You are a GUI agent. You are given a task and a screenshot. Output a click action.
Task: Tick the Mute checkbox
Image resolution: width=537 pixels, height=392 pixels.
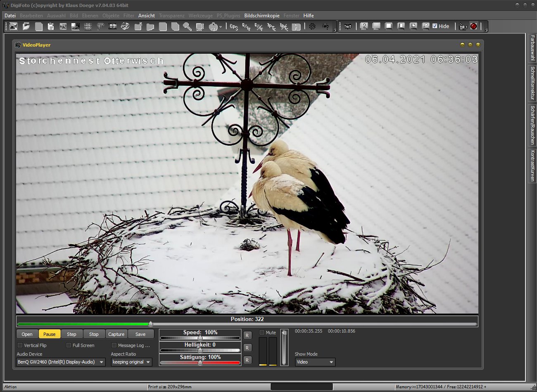click(x=262, y=333)
